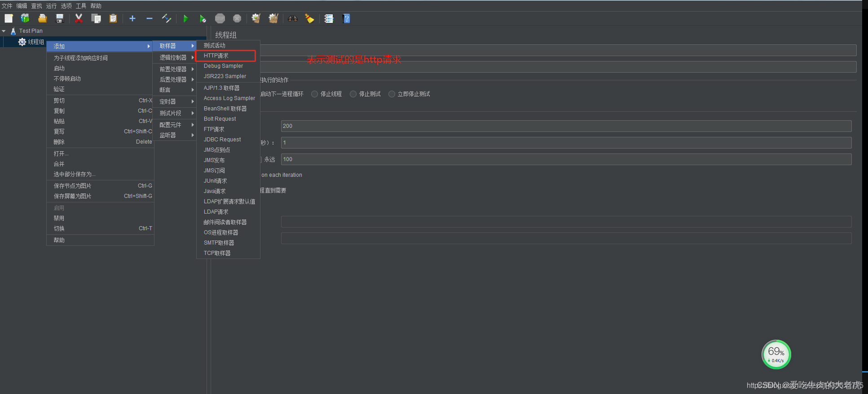Click the gray Shutdown X icon
Image resolution: width=868 pixels, height=394 pixels.
[237, 18]
